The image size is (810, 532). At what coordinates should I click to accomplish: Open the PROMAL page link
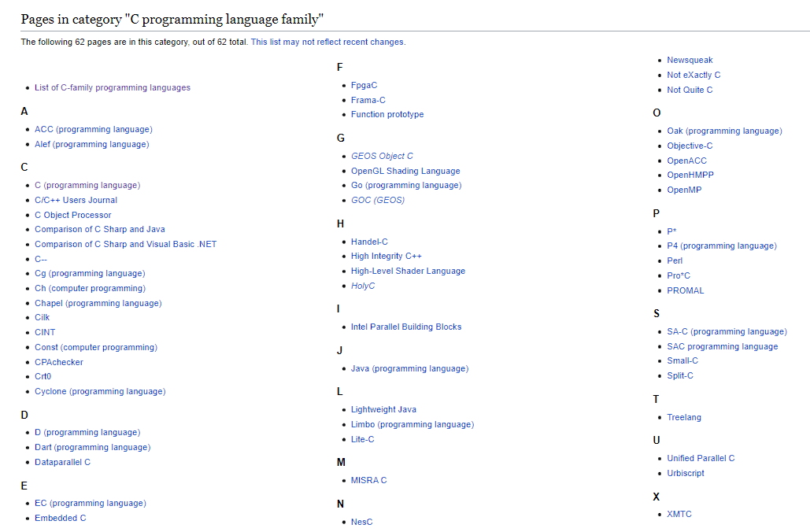(x=686, y=291)
